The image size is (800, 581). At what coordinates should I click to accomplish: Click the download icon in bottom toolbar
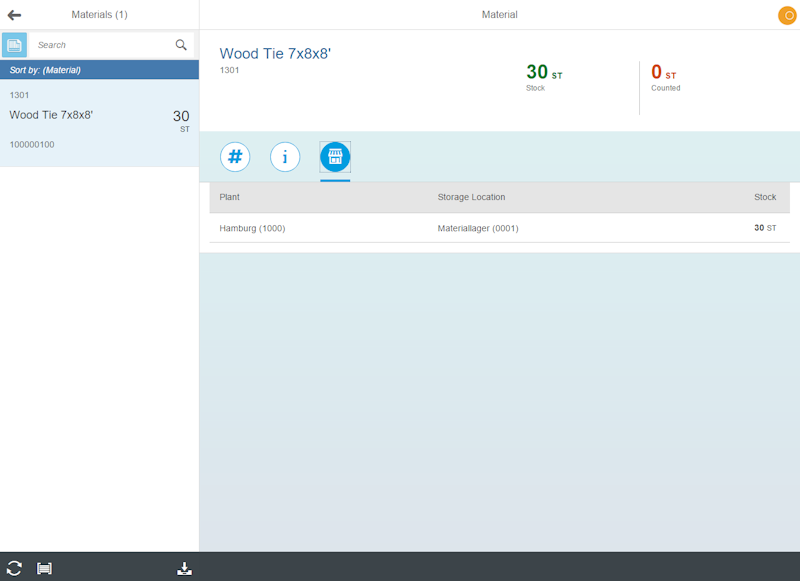point(184,568)
